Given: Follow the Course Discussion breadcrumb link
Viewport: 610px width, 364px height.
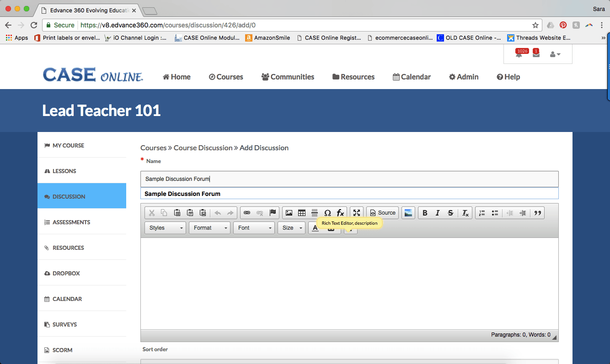Looking at the screenshot, I should point(203,148).
